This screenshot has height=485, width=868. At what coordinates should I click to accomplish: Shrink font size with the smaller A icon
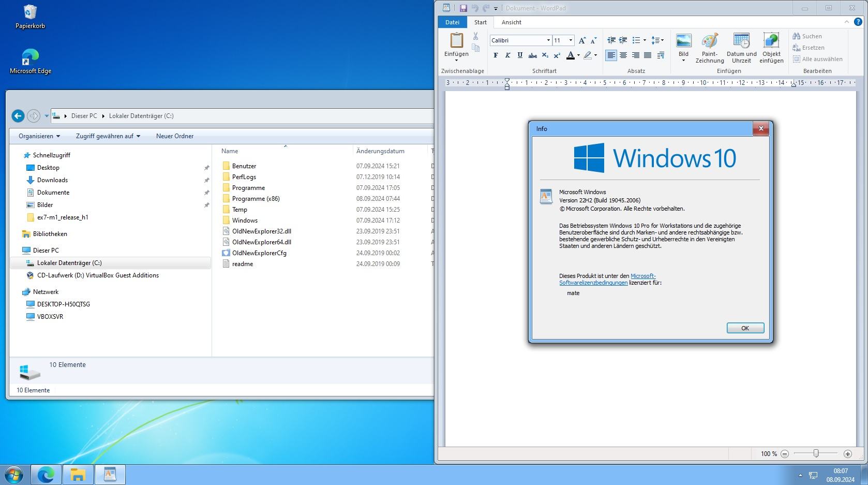click(x=593, y=40)
